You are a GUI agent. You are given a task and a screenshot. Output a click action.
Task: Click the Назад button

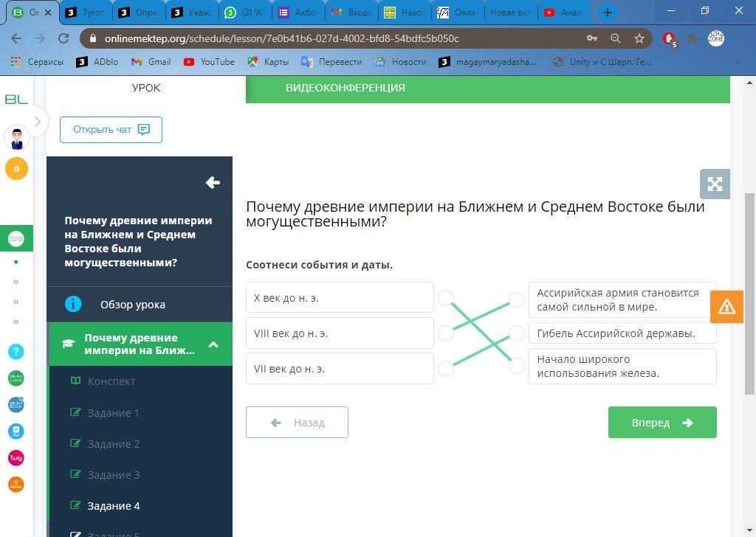pos(297,423)
